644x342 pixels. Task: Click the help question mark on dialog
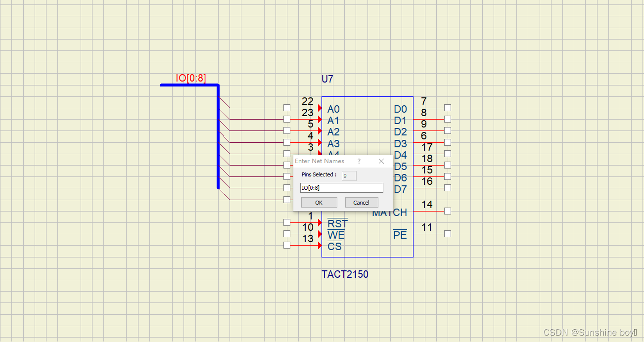point(359,161)
